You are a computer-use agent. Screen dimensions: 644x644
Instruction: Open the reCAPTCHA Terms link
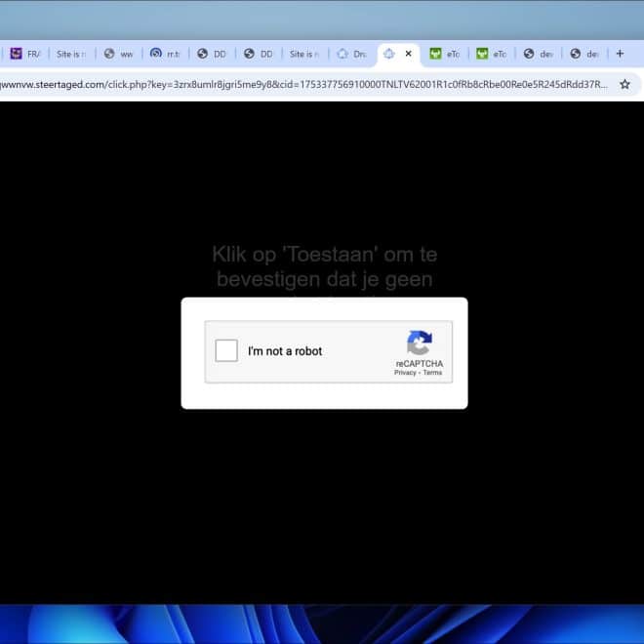point(432,373)
